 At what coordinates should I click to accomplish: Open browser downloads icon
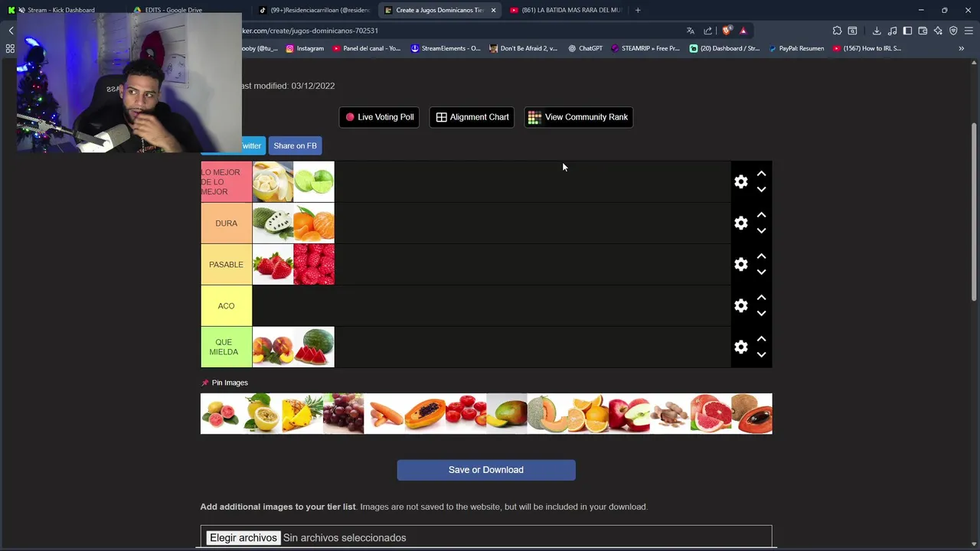(877, 31)
